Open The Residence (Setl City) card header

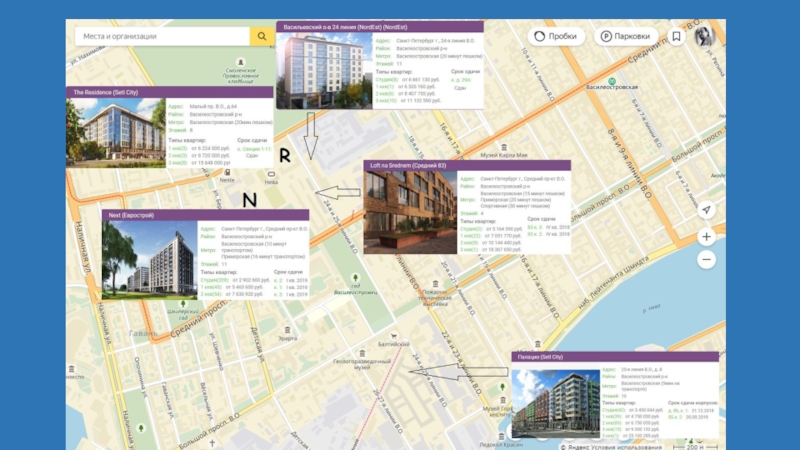(169, 92)
